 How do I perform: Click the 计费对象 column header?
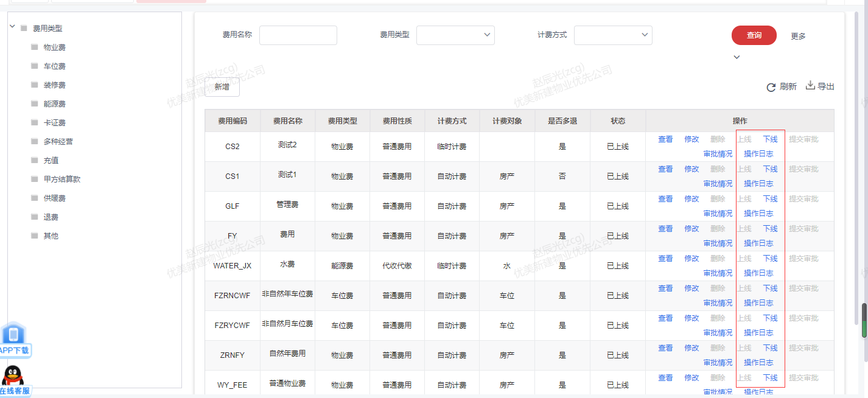tap(507, 121)
